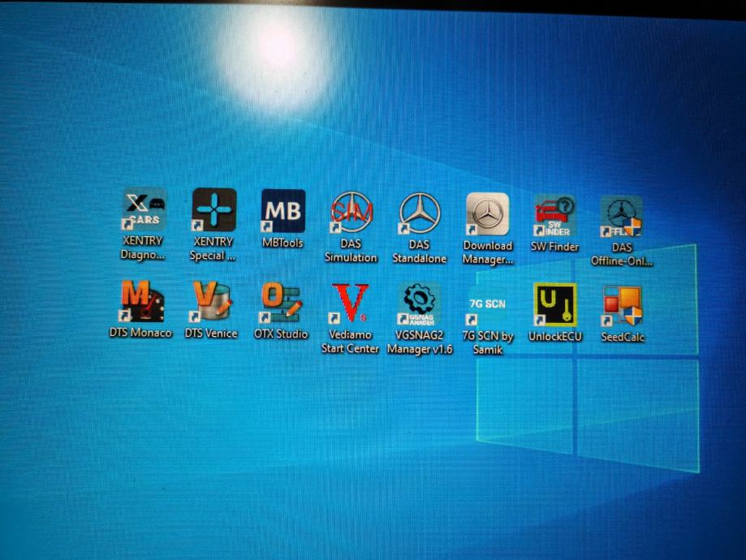Open the SW Finder car icon
The height and width of the screenshot is (560, 746).
pyautogui.click(x=554, y=216)
